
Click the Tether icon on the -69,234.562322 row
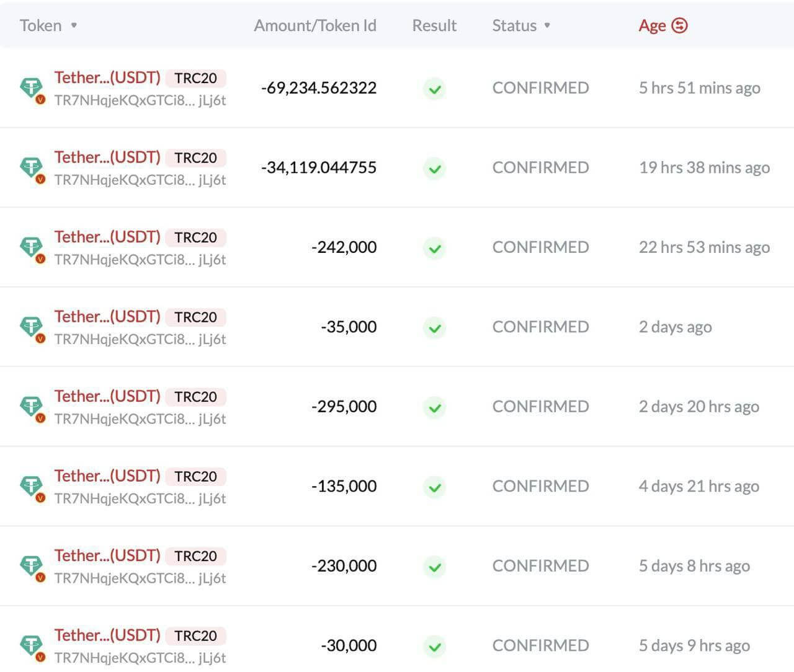[32, 89]
